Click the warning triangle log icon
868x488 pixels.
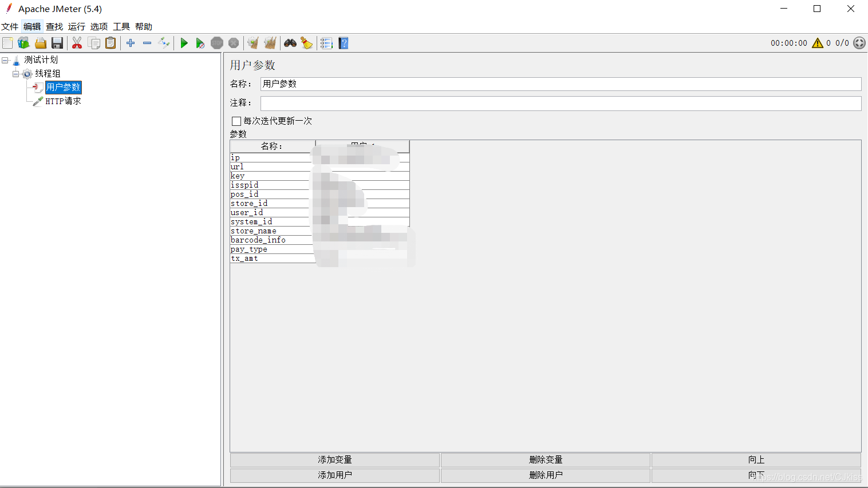818,43
